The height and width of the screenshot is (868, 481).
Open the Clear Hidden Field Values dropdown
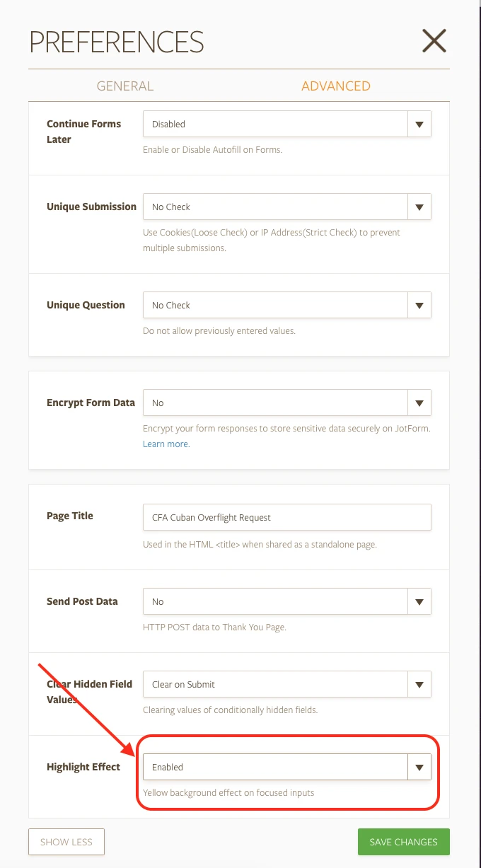pyautogui.click(x=276, y=684)
